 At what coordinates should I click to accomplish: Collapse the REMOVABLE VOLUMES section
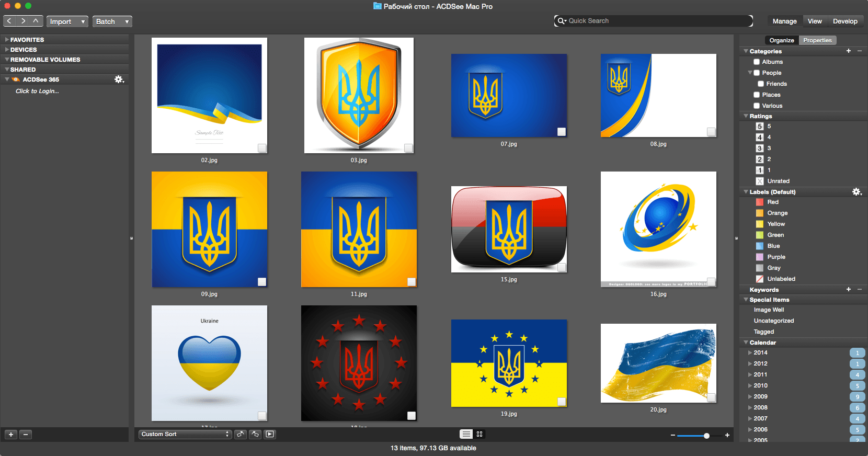(7, 59)
